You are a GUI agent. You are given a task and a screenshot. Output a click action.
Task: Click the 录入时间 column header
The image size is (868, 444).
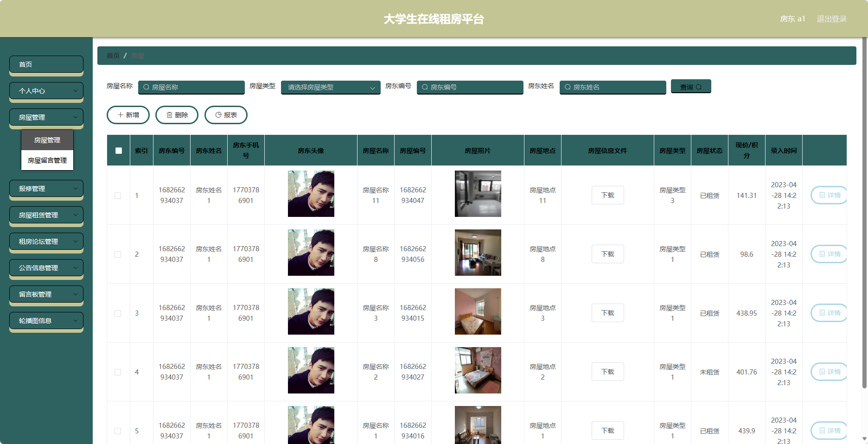784,151
